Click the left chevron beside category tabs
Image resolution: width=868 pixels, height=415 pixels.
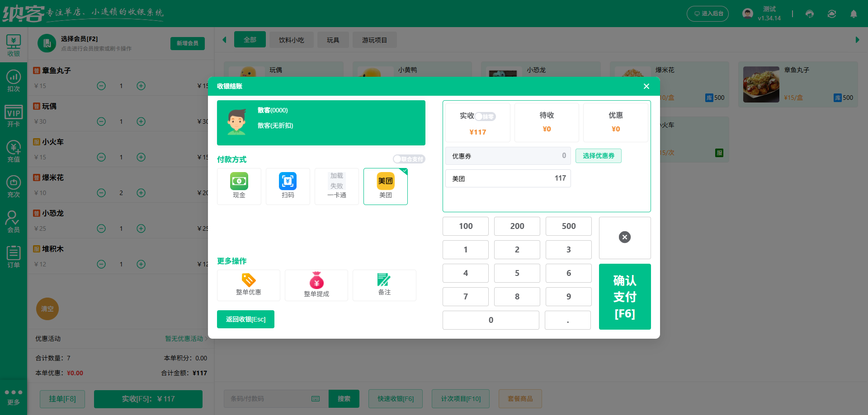tap(225, 39)
